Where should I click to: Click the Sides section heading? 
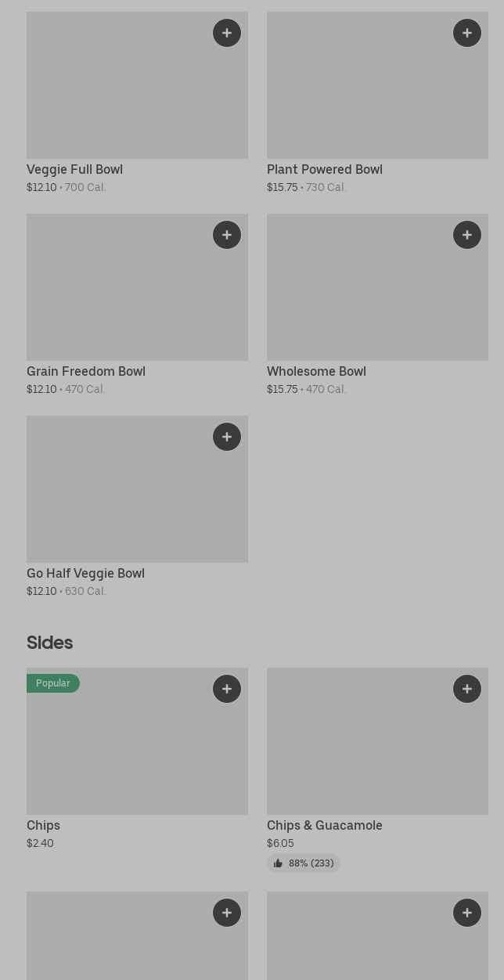49,643
